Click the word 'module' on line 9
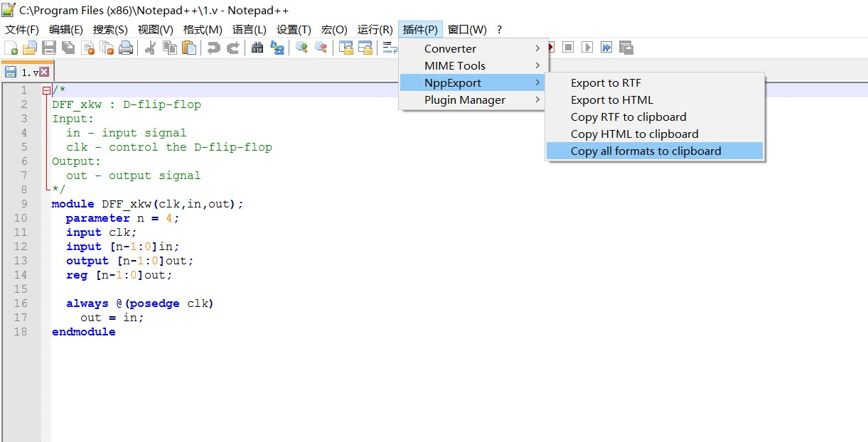This screenshot has width=868, height=442. pyautogui.click(x=73, y=204)
